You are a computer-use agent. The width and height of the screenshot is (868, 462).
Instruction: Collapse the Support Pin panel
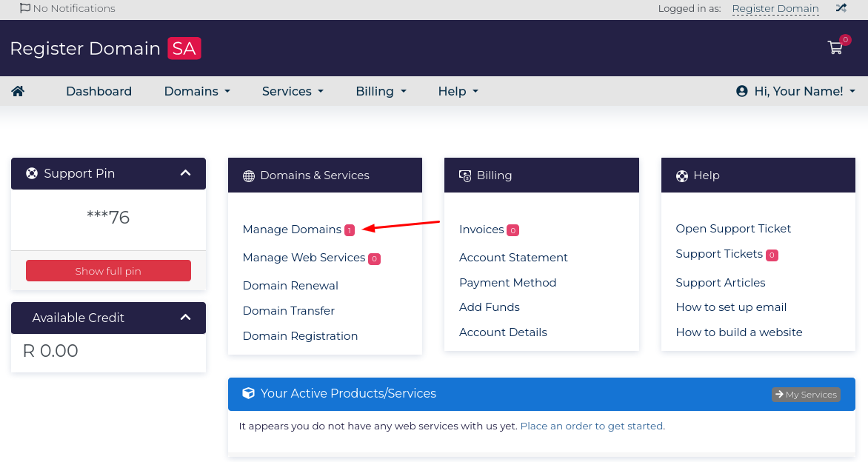pos(186,173)
